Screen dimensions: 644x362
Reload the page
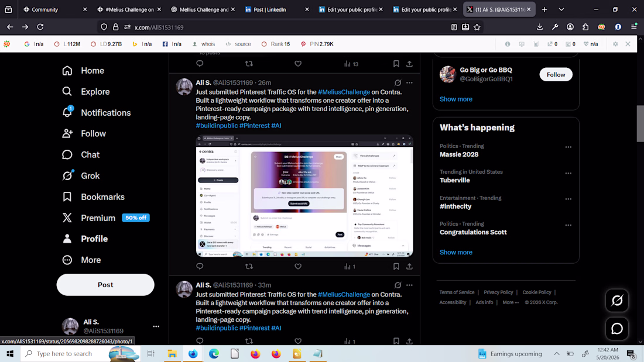40,27
